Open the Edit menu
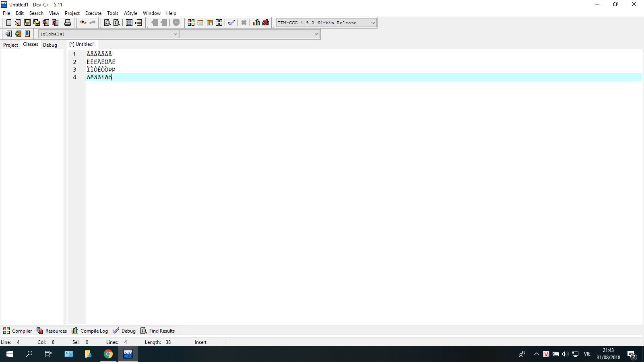The height and width of the screenshot is (362, 644). tap(20, 13)
